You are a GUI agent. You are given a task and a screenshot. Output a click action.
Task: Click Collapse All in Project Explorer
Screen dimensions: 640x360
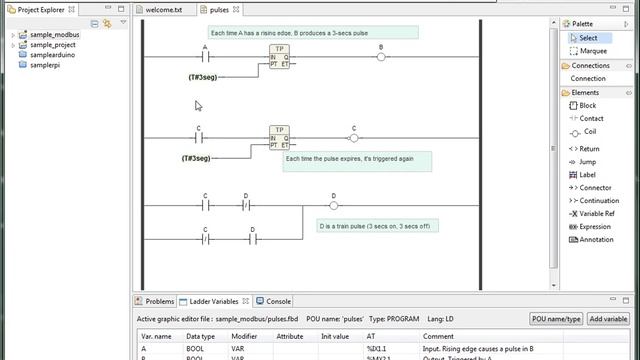(94, 24)
